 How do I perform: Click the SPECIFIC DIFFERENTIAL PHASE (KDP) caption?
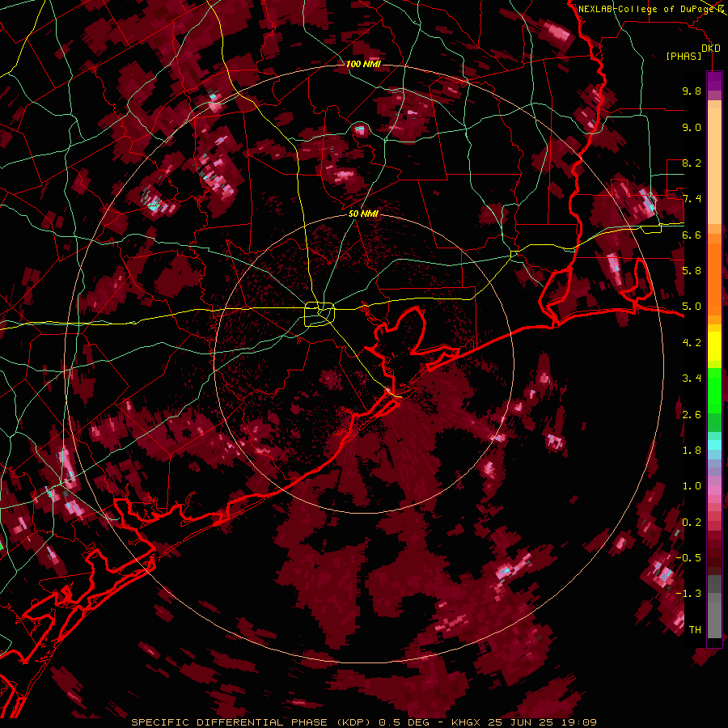(253, 722)
